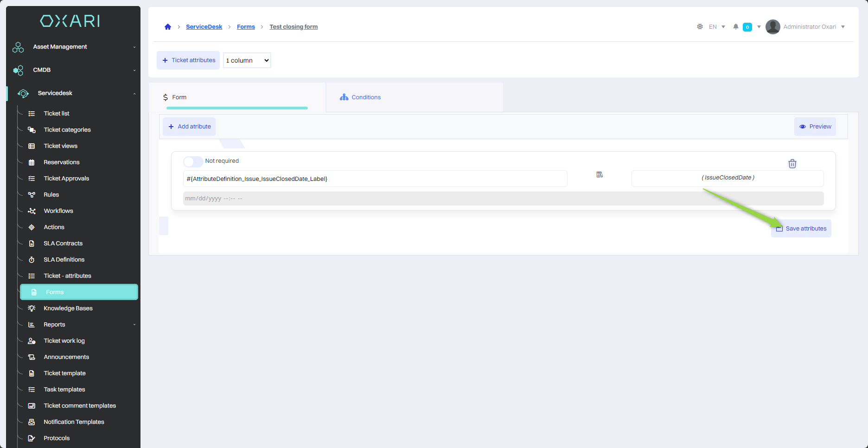Click the home icon in breadcrumb
868x448 pixels.
click(x=168, y=27)
